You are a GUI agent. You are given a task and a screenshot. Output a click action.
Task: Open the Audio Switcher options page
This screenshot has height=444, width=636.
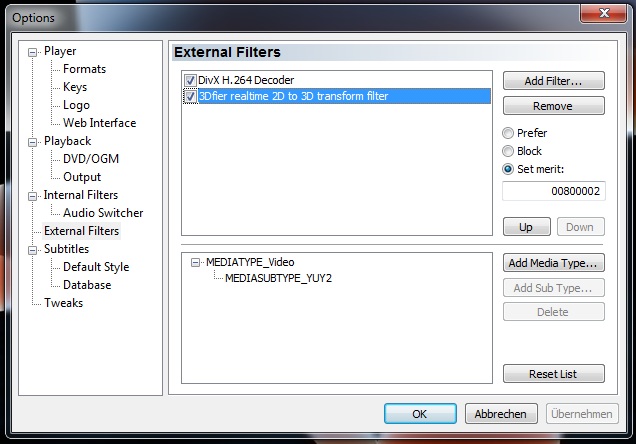tap(103, 213)
